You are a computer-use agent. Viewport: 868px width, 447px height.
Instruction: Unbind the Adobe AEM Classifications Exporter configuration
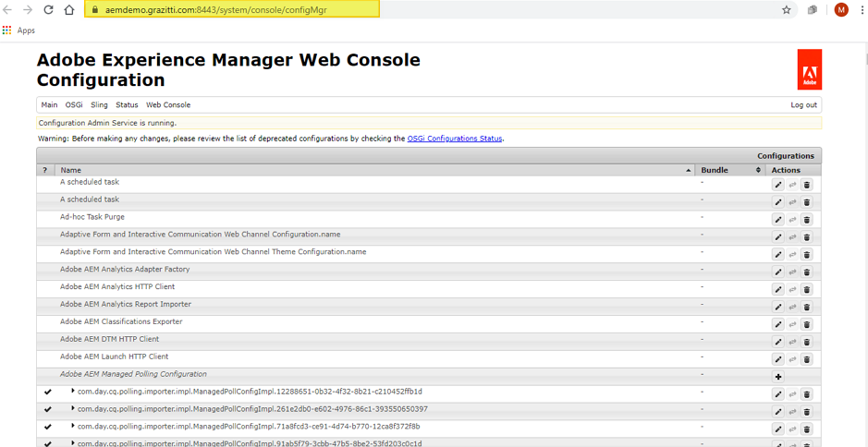coord(792,324)
